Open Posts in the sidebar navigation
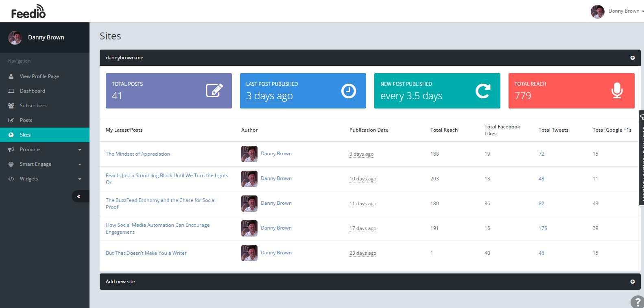Viewport: 644px width, 308px height. [26, 120]
